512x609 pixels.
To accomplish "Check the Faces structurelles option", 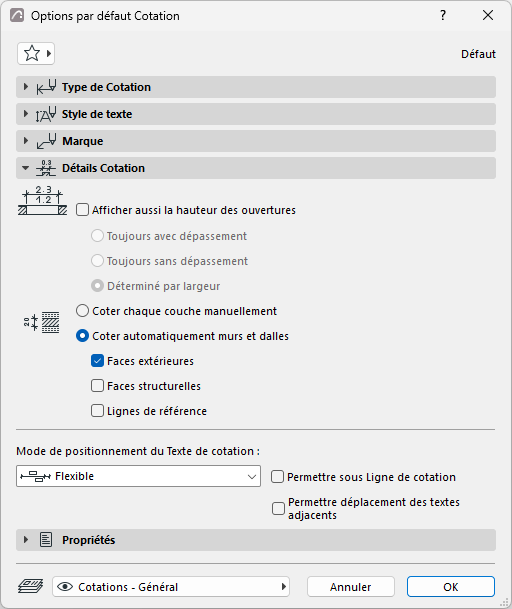I will click(x=97, y=386).
